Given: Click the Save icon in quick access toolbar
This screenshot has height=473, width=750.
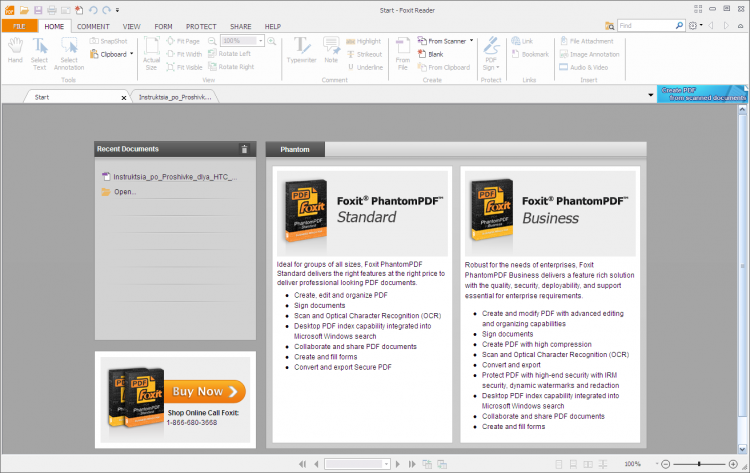Looking at the screenshot, I should coord(38,10).
